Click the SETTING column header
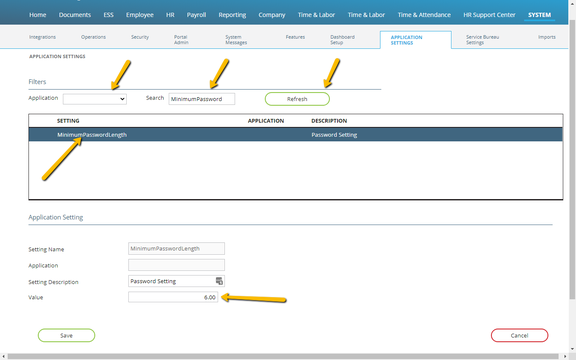Image resolution: width=576 pixels, height=360 pixels. (x=68, y=121)
